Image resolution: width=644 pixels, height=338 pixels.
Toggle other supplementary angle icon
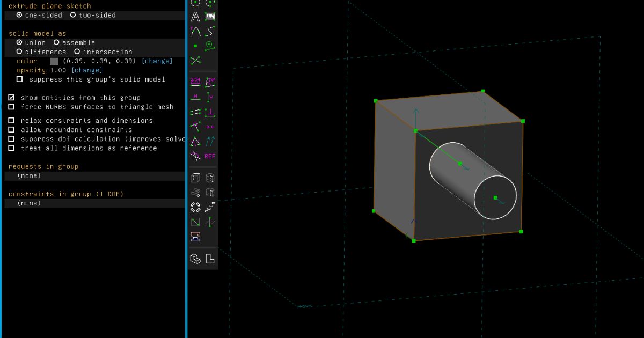[195, 156]
